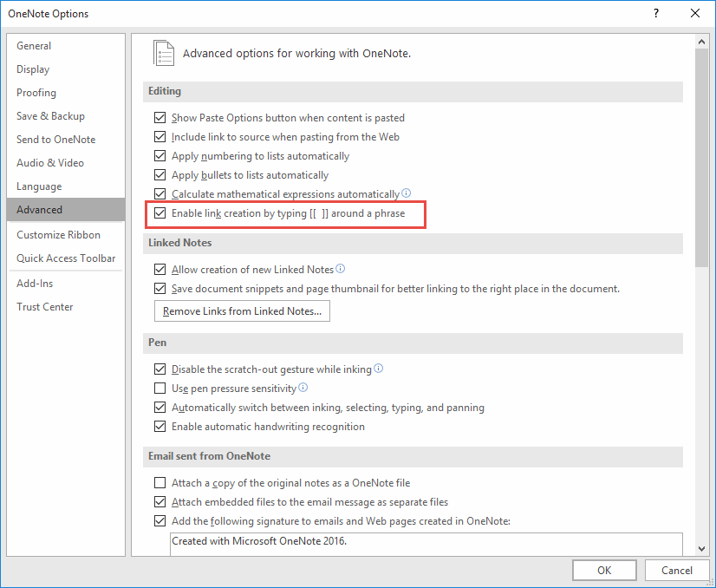Select Proofing in the sidebar
716x588 pixels.
pyautogui.click(x=66, y=92)
